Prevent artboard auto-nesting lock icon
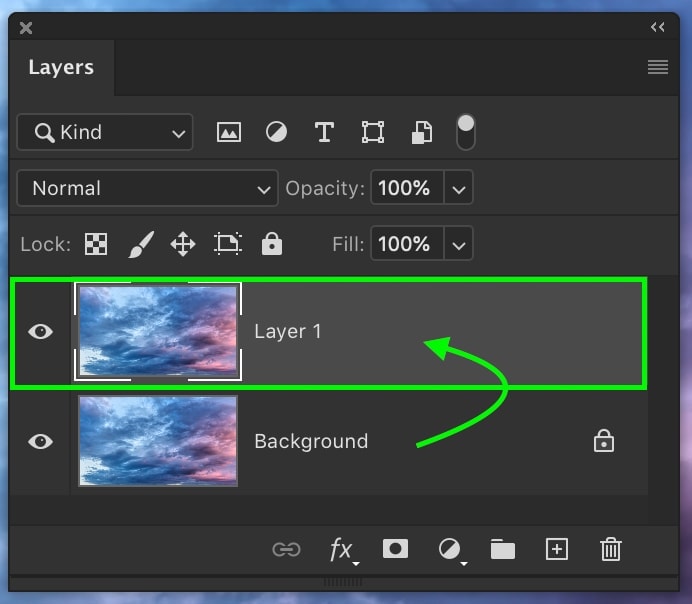This screenshot has height=604, width=692. point(228,244)
